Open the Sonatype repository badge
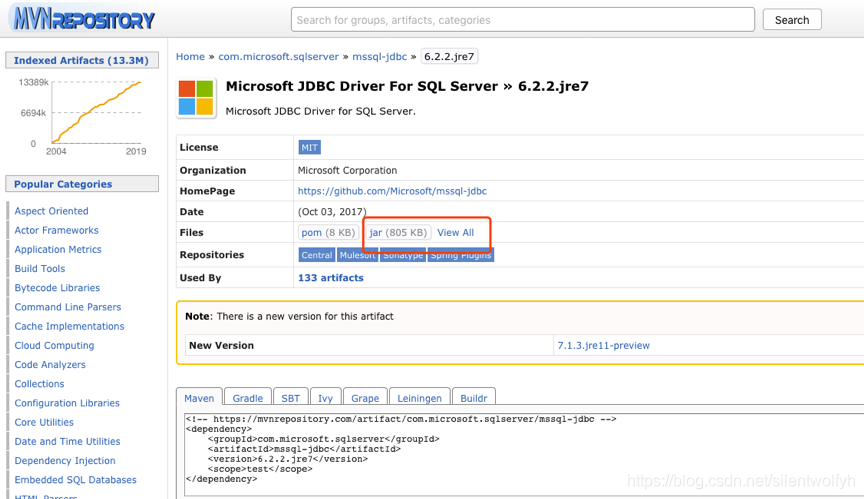 click(x=403, y=255)
